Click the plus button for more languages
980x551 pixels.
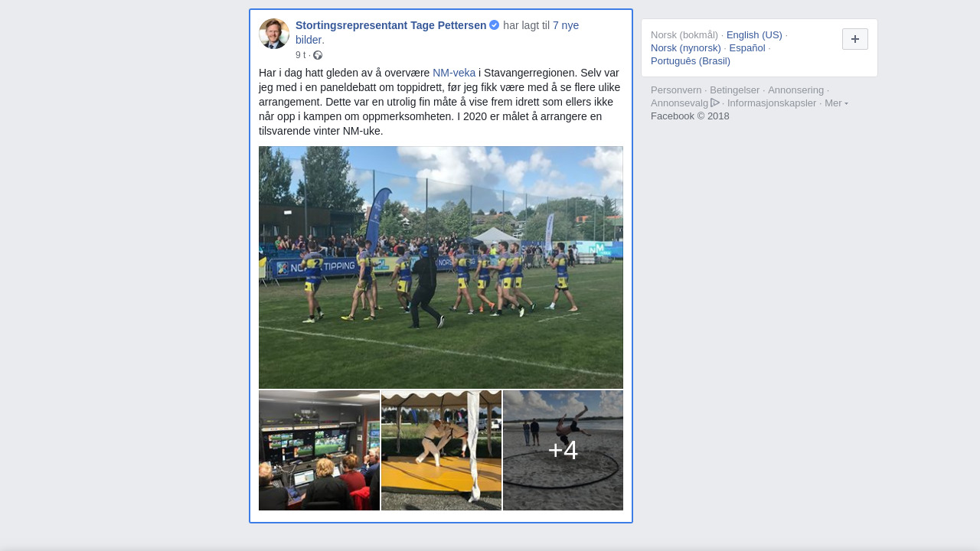(x=855, y=39)
